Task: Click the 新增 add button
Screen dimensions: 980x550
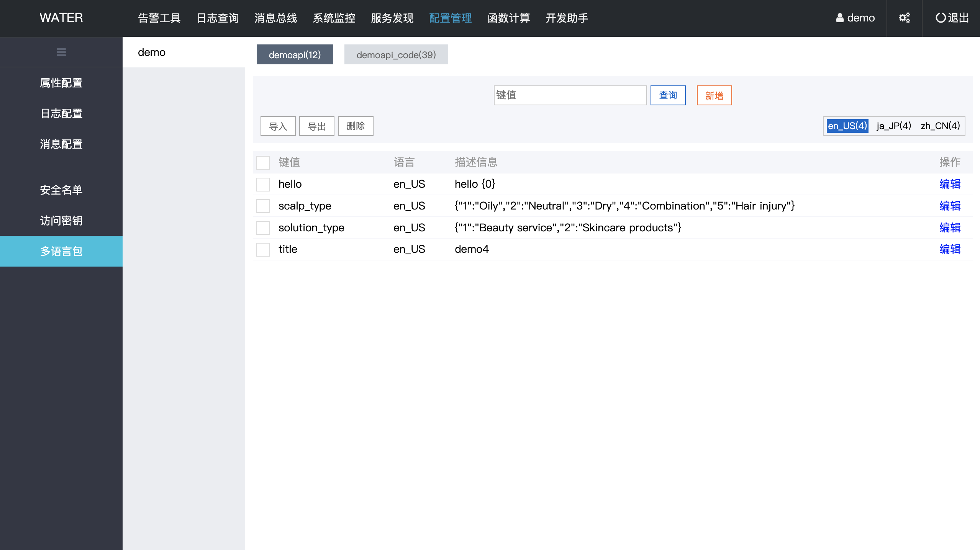Action: coord(715,95)
